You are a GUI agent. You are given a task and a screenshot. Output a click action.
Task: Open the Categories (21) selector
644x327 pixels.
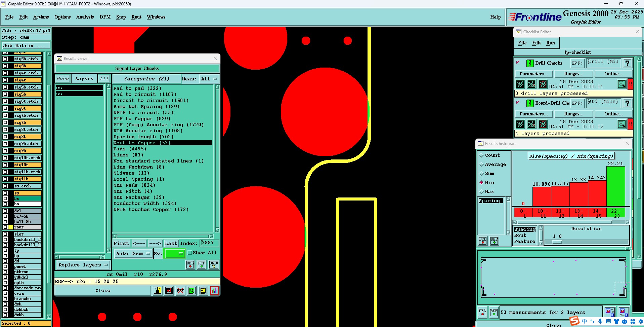(147, 79)
